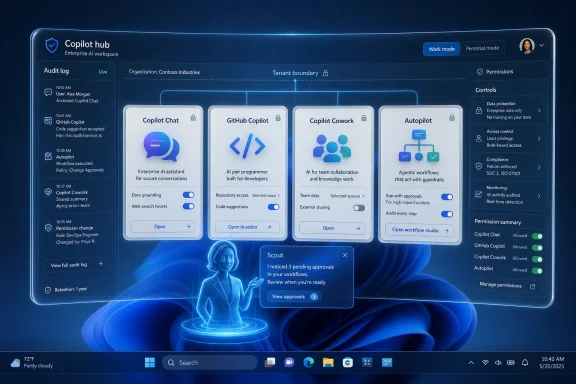Toggle Autopilot allowed in Permission summary
Viewport: 576px width, 384px height.
(537, 271)
